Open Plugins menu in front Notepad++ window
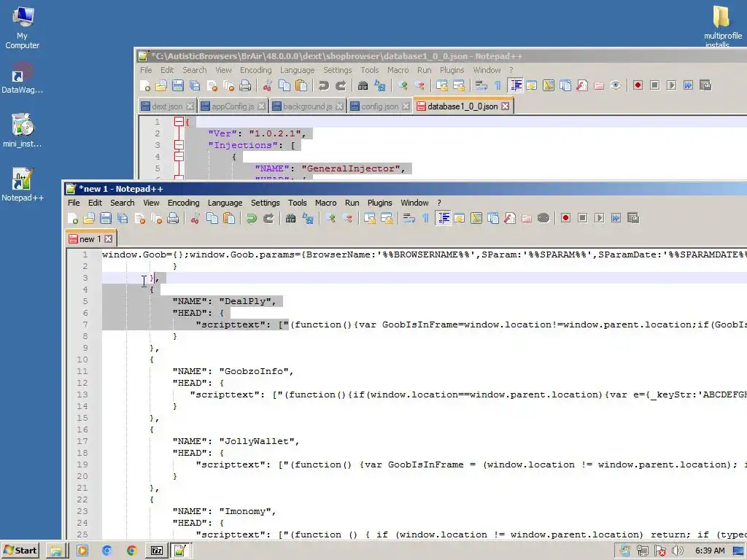Image resolution: width=747 pixels, height=560 pixels. [379, 203]
